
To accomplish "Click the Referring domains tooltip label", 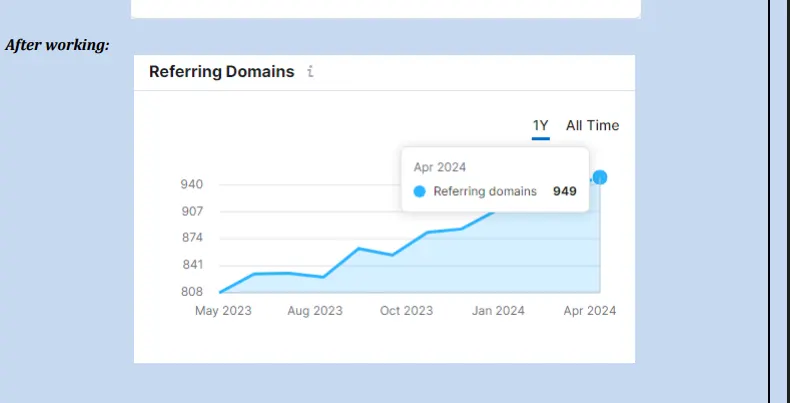I will (485, 191).
